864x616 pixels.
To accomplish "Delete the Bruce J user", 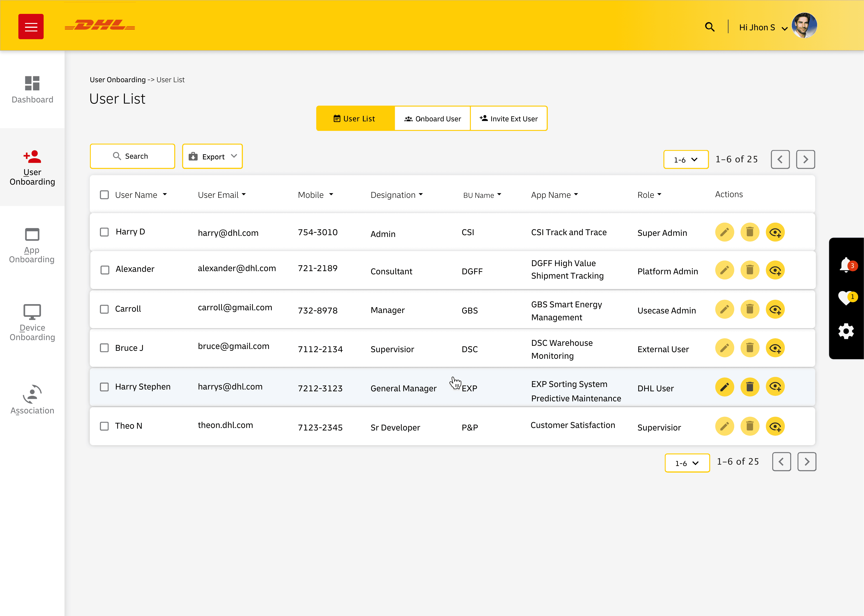I will point(750,348).
